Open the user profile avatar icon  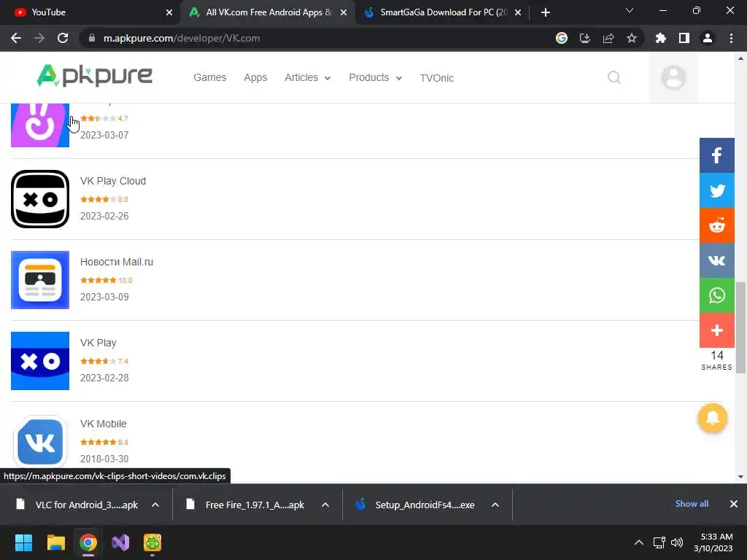pos(673,77)
